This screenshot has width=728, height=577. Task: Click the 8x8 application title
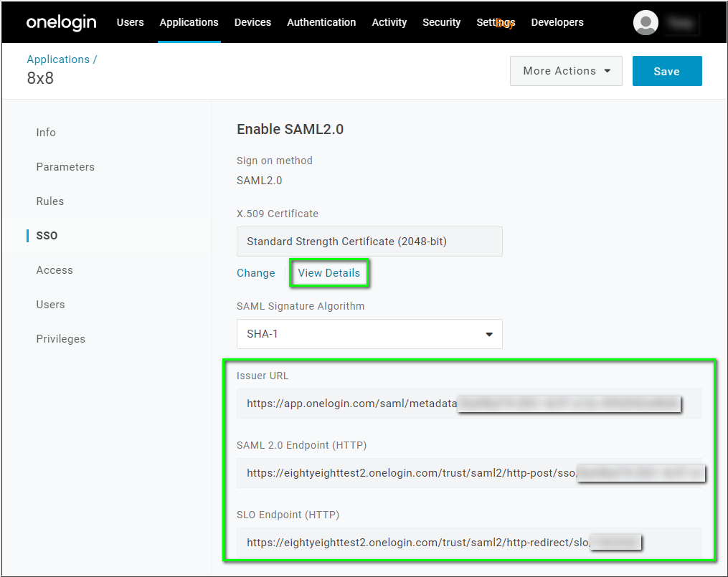click(x=40, y=78)
